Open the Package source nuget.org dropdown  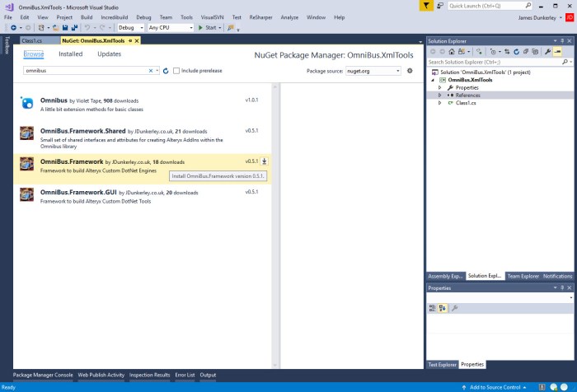pos(398,71)
